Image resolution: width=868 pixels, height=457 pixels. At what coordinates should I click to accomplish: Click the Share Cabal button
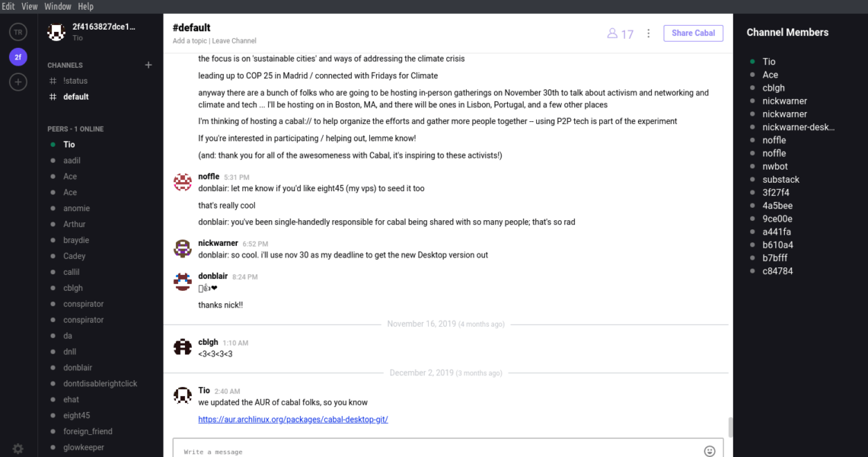click(693, 34)
